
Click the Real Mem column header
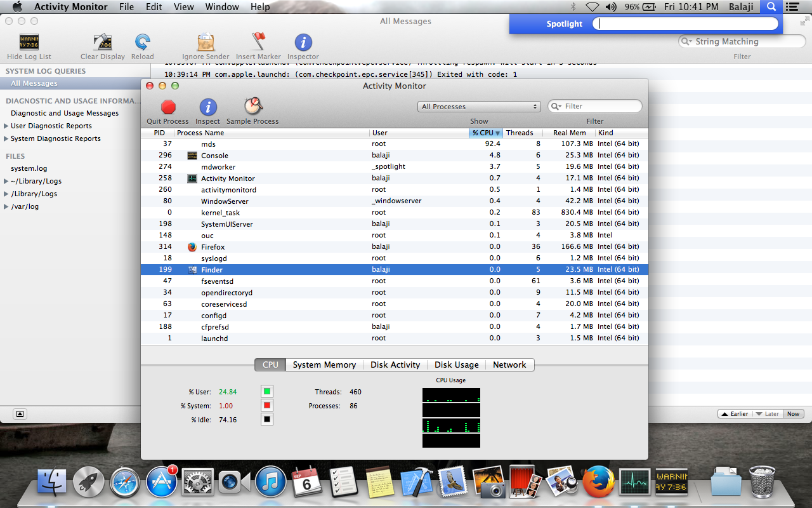[569, 133]
